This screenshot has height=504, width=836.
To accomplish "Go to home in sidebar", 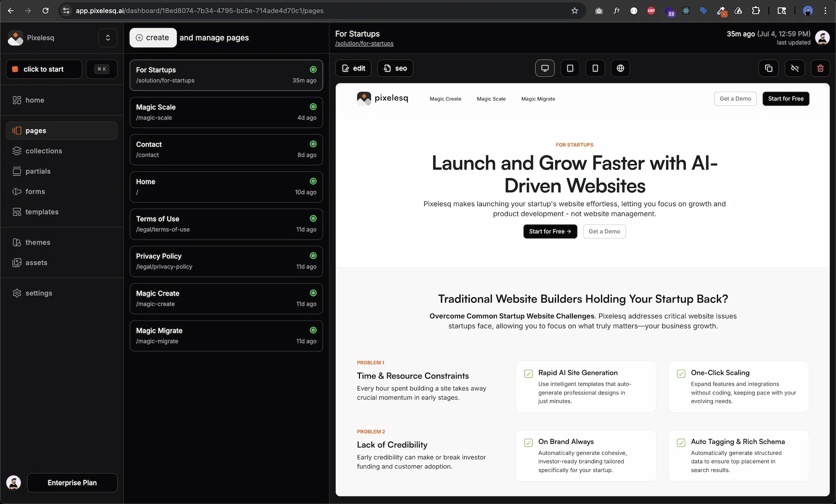I will pyautogui.click(x=62, y=100).
